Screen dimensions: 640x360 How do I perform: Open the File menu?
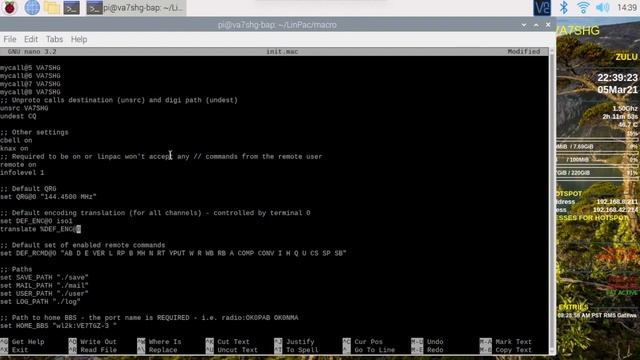[x=10, y=39]
